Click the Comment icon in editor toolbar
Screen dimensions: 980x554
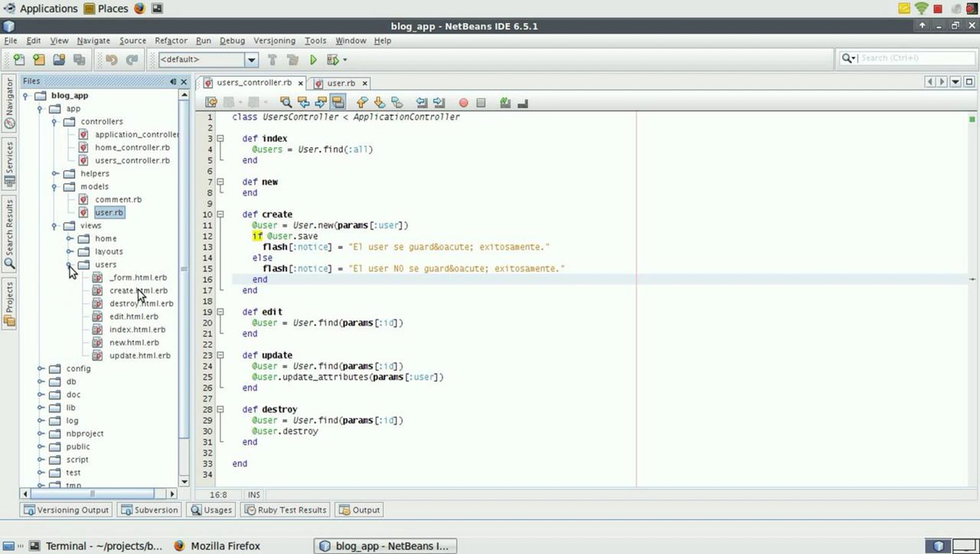(x=505, y=103)
